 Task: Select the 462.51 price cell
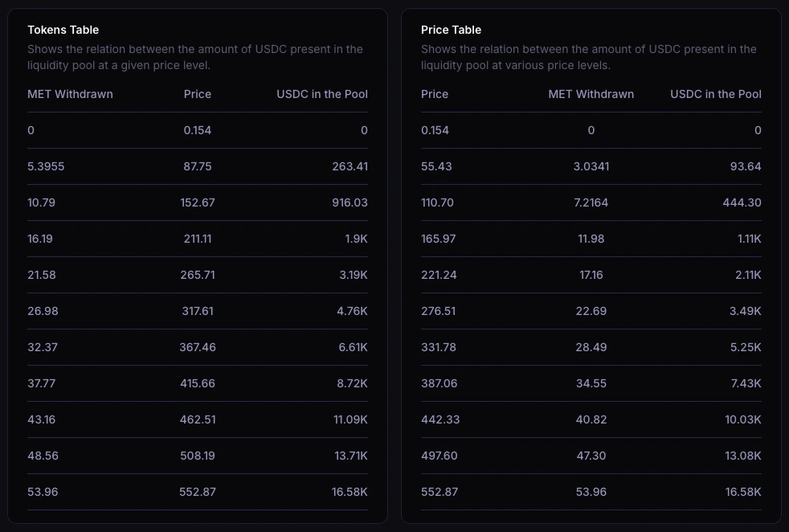pyautogui.click(x=198, y=420)
